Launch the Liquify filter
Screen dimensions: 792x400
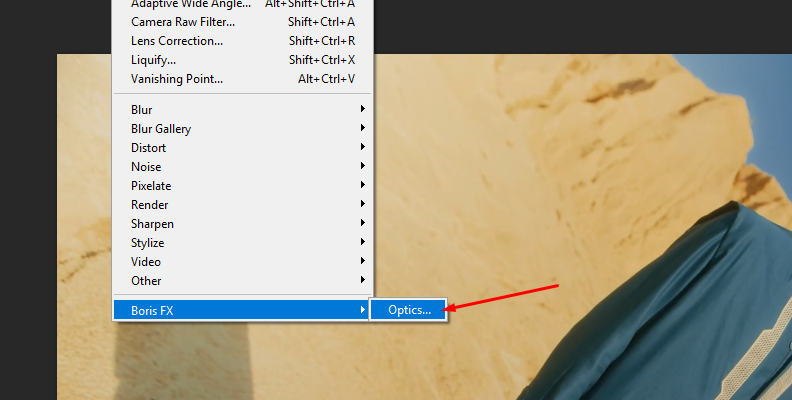tap(242, 60)
